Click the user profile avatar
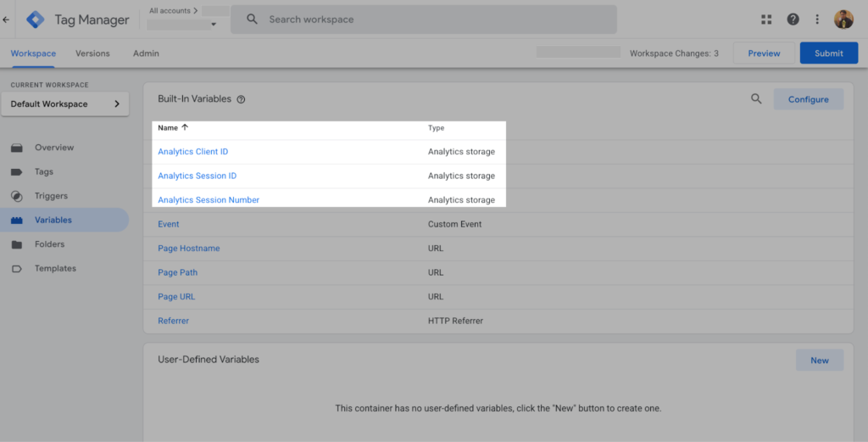The image size is (868, 442). [x=843, y=20]
